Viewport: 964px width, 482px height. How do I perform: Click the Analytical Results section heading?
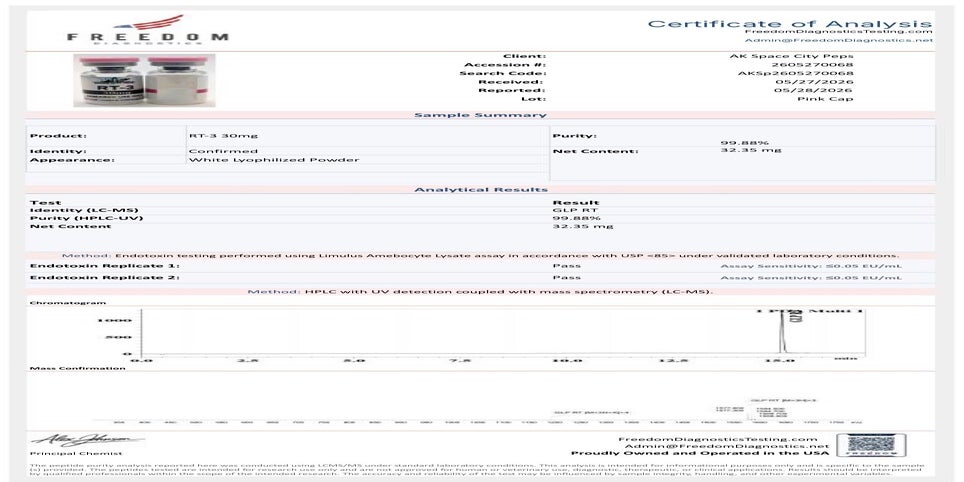click(481, 189)
